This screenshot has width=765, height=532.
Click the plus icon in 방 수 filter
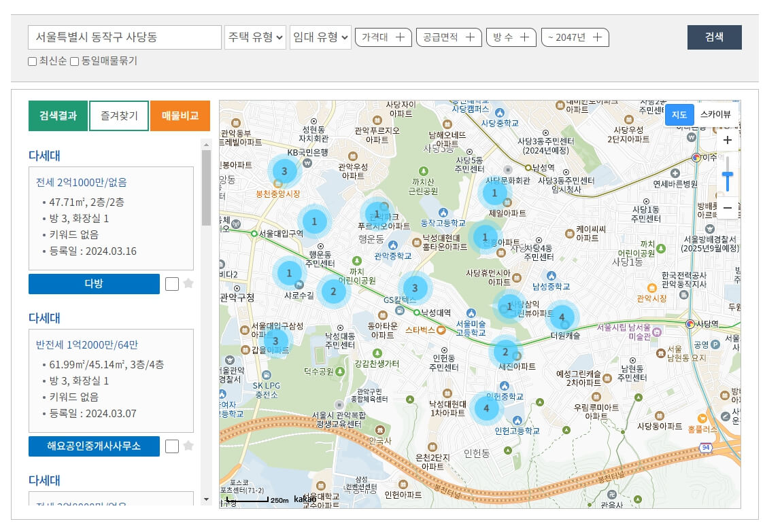[x=524, y=37]
